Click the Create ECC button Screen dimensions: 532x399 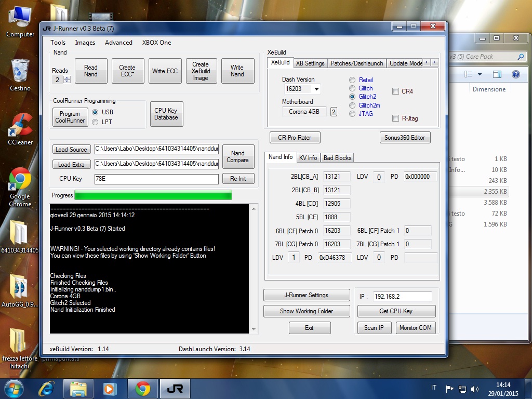(x=128, y=71)
